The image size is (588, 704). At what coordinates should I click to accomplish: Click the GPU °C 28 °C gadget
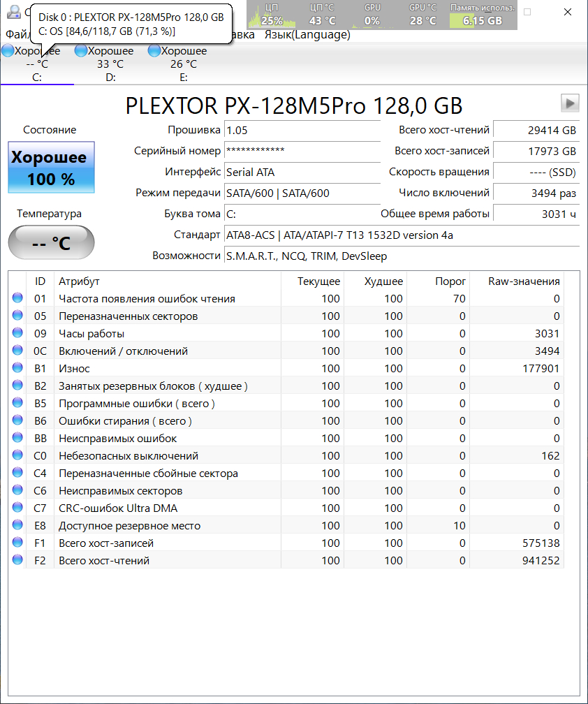tap(422, 15)
